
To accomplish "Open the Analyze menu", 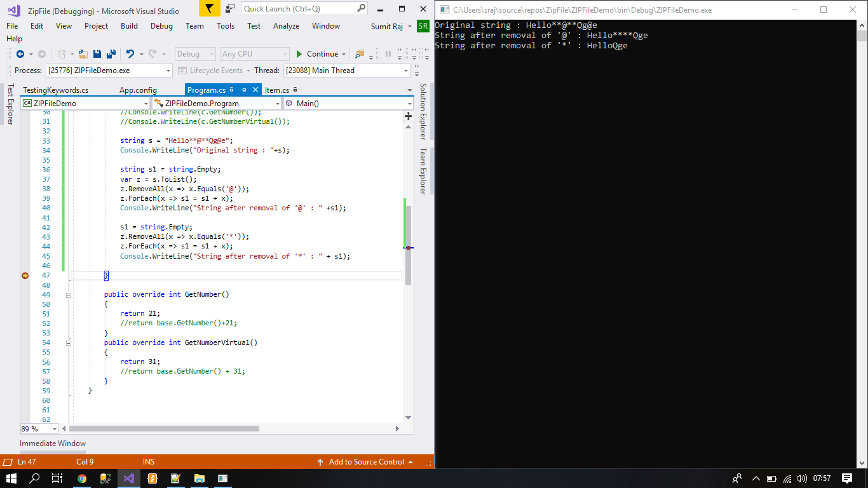I will click(286, 26).
